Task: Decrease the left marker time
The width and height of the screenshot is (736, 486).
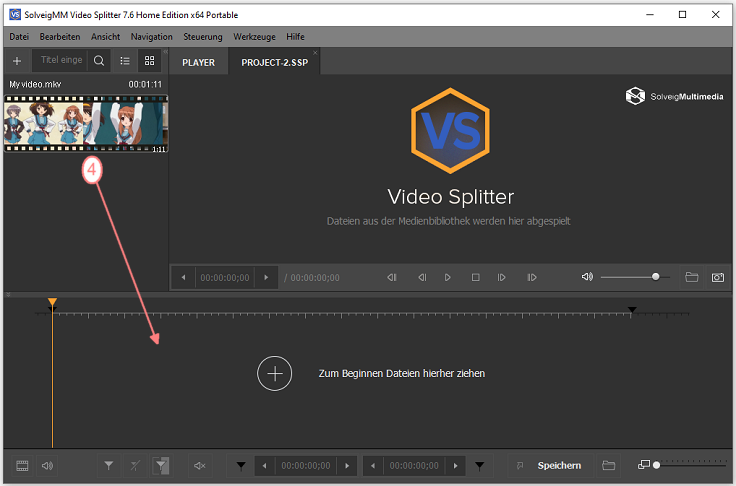Action: pyautogui.click(x=264, y=465)
